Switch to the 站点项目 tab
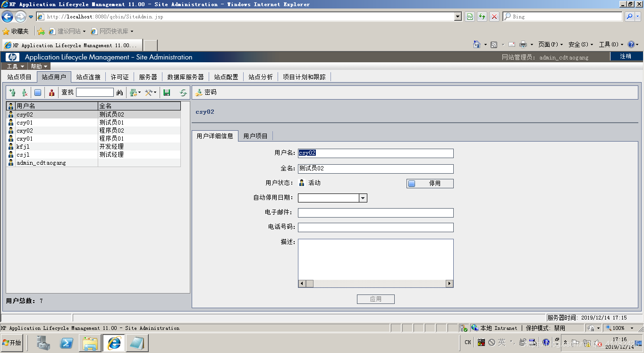644x353 pixels. [x=19, y=77]
